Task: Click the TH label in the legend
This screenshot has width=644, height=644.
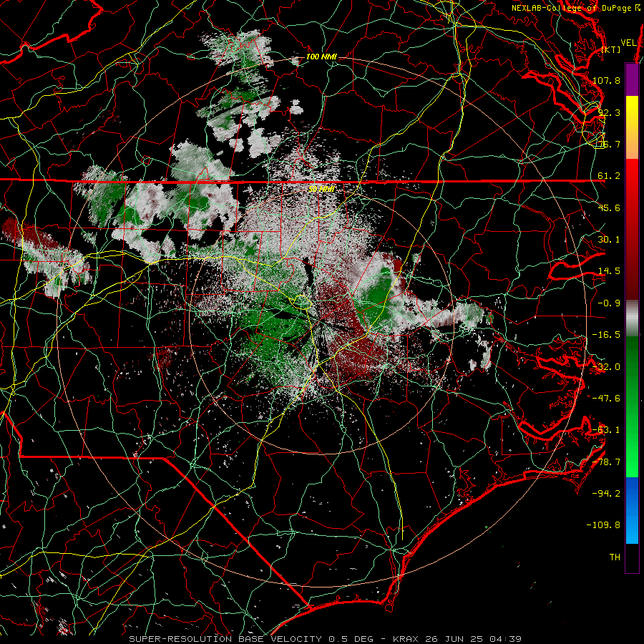Action: tap(615, 557)
